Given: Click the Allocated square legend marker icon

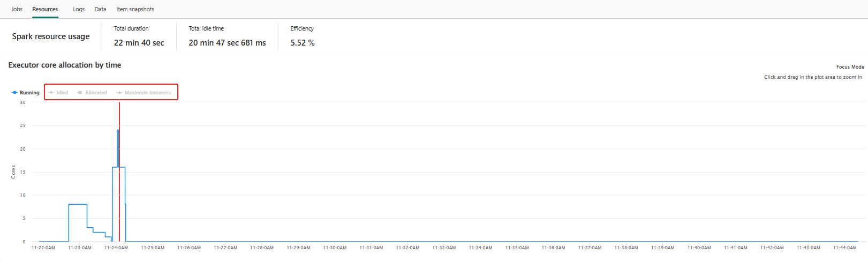Looking at the screenshot, I should tap(80, 93).
